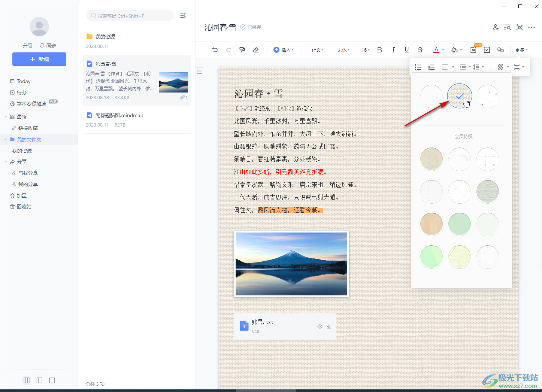The height and width of the screenshot is (392, 542).
Task: Switch to three-column layout
Action: 27,380
